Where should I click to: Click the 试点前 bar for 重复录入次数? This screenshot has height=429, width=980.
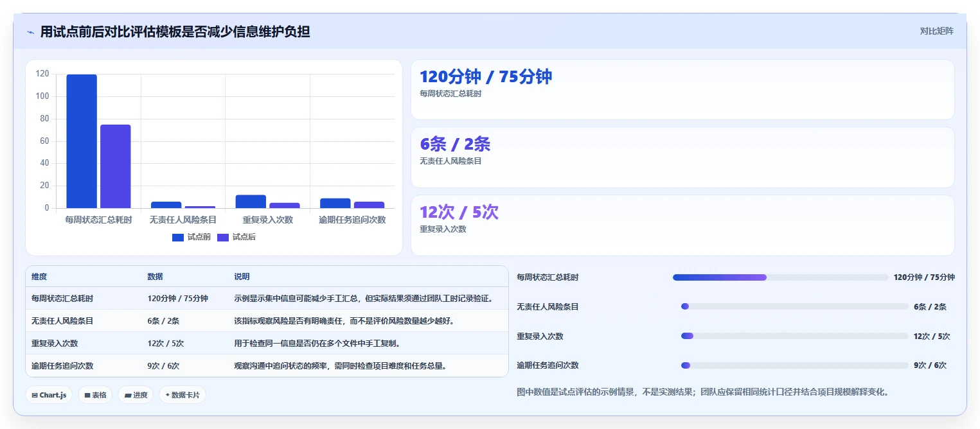point(251,202)
